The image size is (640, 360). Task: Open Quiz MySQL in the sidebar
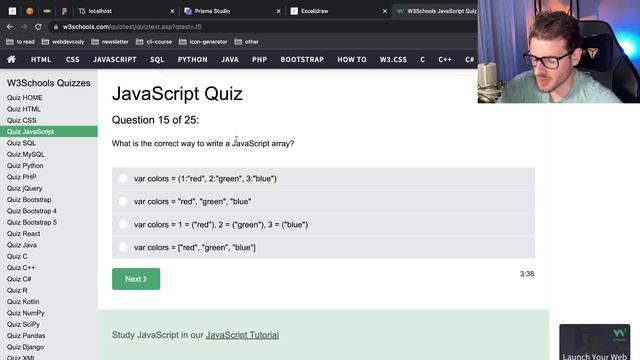[26, 154]
